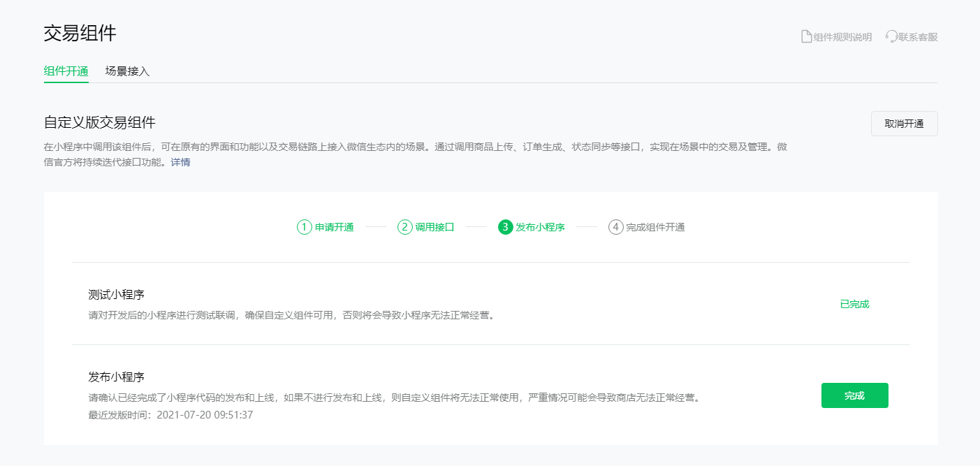Click step 4 circle icon for 完成组件开通
This screenshot has width=980, height=466.
[615, 227]
